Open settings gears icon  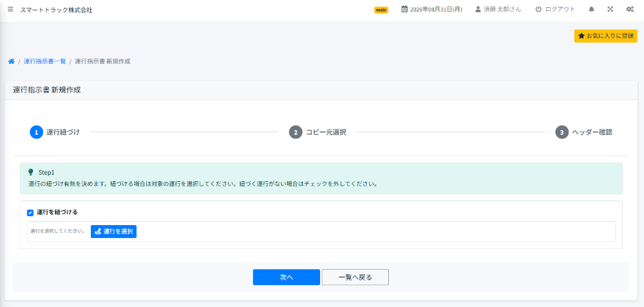click(x=630, y=10)
